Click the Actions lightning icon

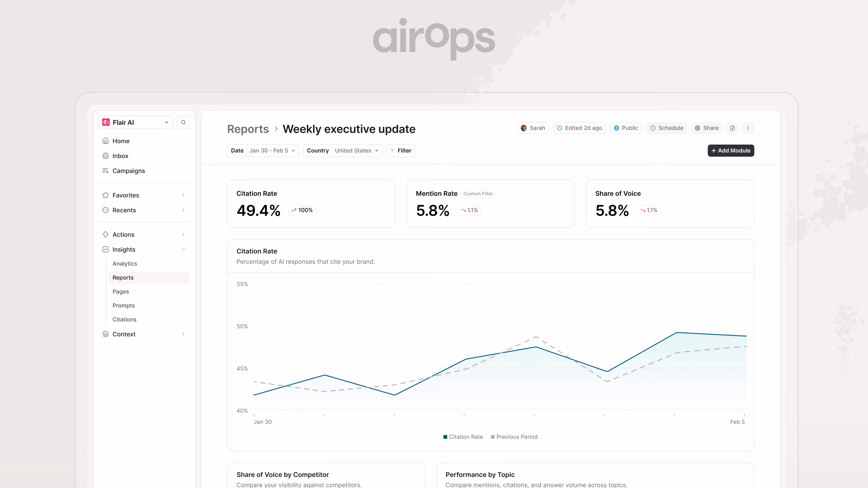point(106,235)
